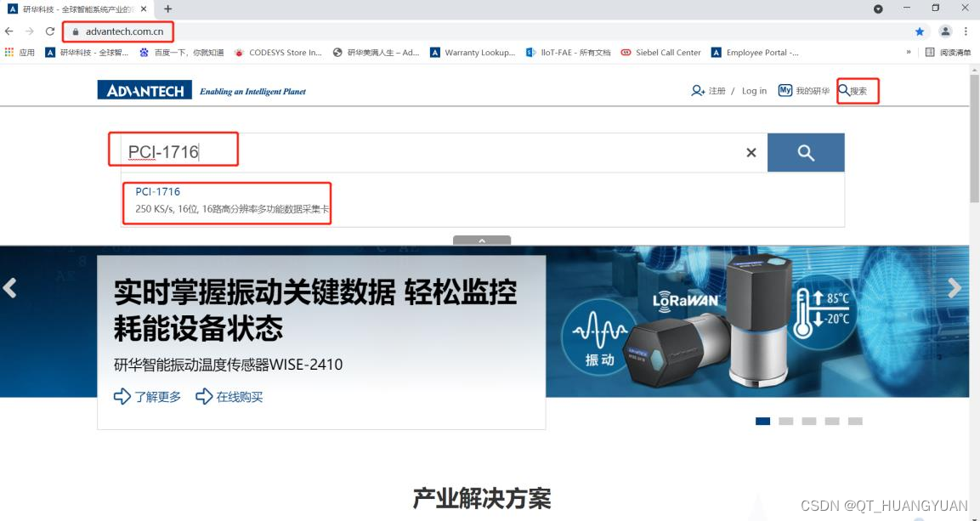Open the Warranty Lookup bookmark

[x=473, y=53]
